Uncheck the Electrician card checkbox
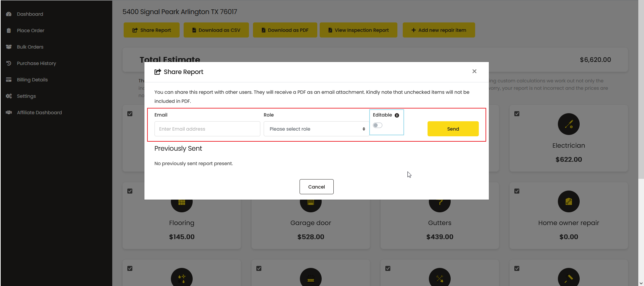644x286 pixels. click(517, 114)
